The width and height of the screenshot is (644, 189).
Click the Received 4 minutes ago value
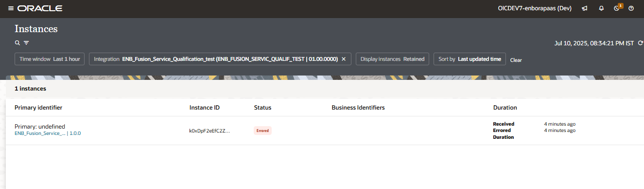coord(560,124)
